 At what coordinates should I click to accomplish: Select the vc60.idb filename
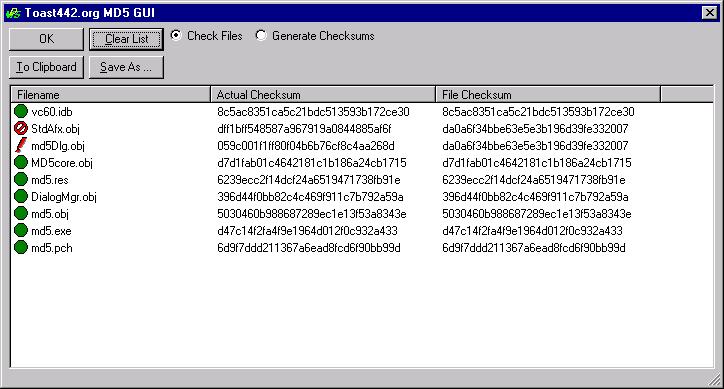[52, 112]
